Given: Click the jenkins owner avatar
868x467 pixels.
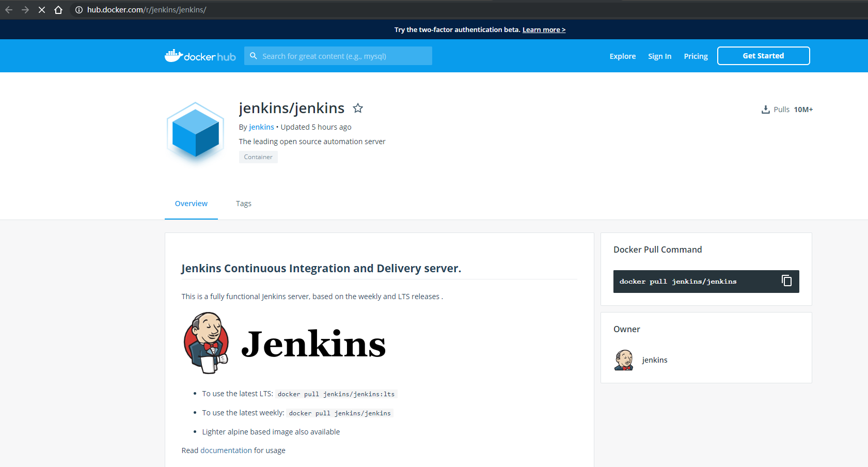Looking at the screenshot, I should coord(624,360).
